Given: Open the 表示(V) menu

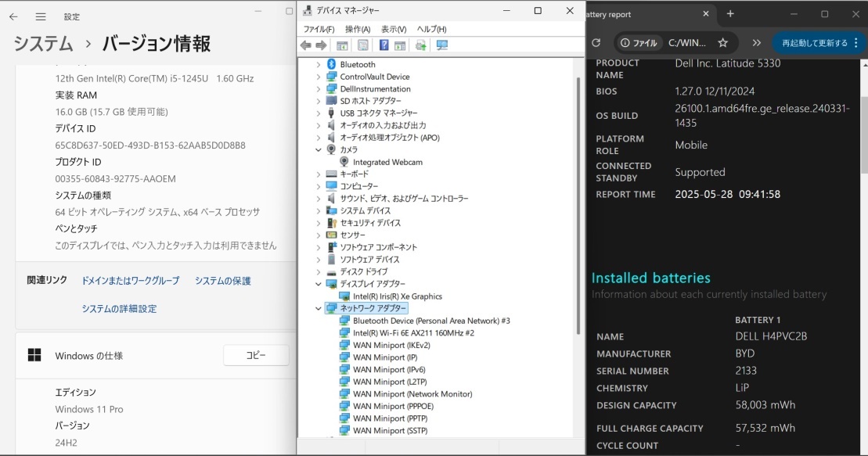Looking at the screenshot, I should point(394,29).
